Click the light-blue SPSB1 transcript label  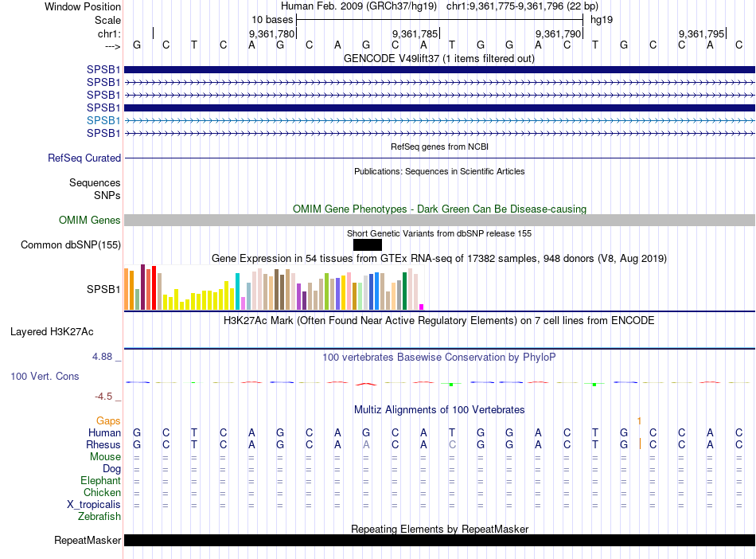click(x=103, y=120)
